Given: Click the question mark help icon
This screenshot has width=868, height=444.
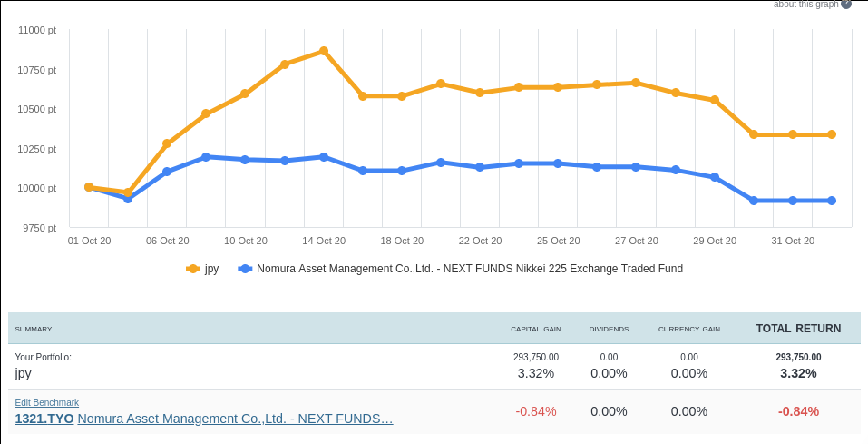Looking at the screenshot, I should (x=846, y=4).
